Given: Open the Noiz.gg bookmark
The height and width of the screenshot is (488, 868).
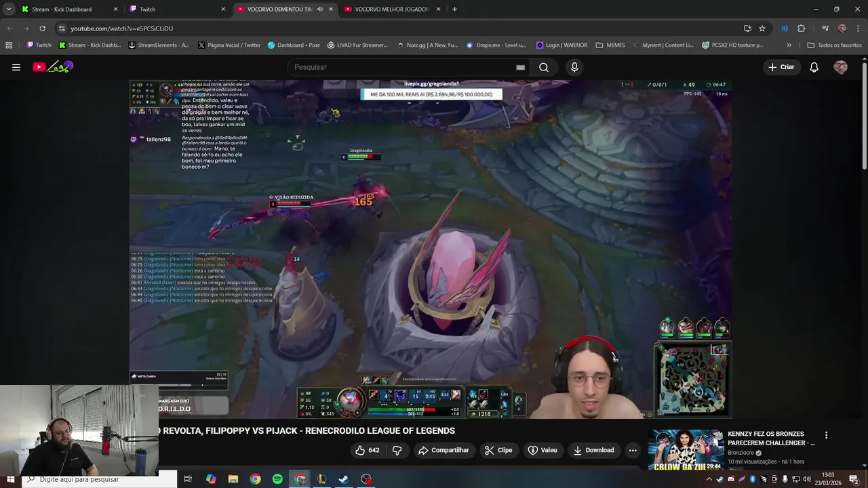Looking at the screenshot, I should [427, 45].
